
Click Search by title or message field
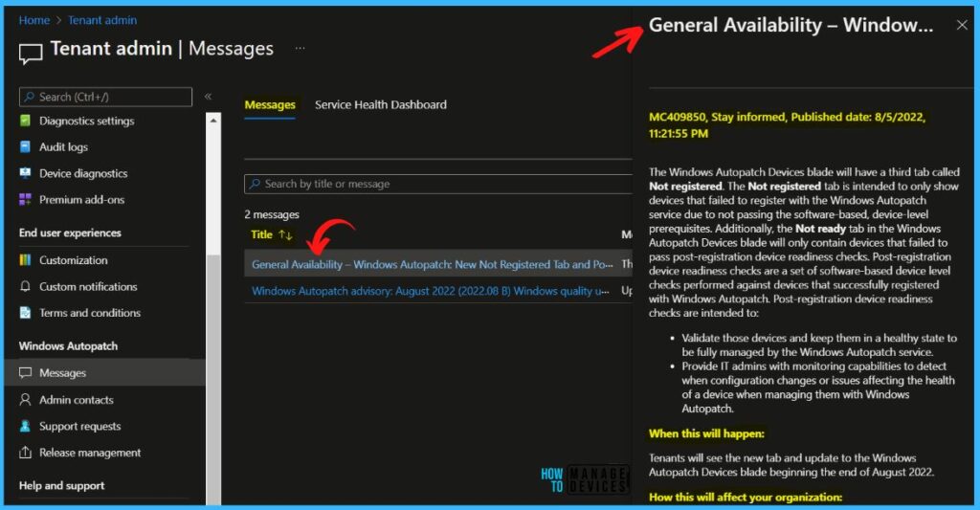438,184
